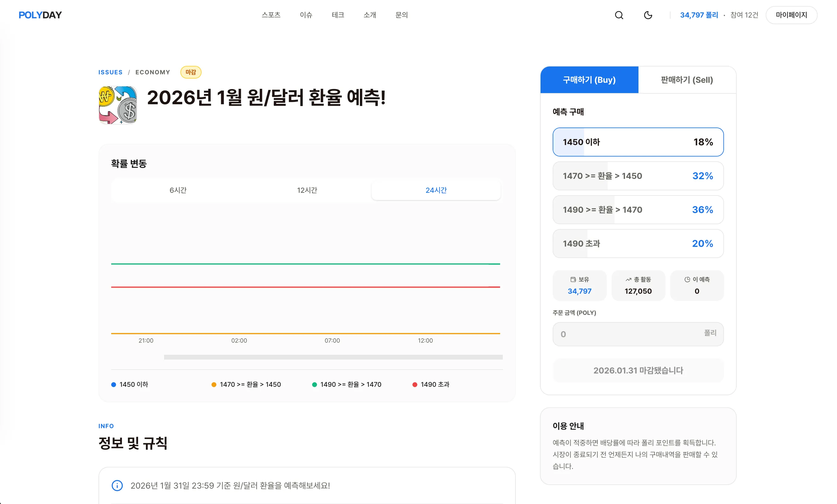Follow the ISSUES breadcrumb link
The width and height of the screenshot is (837, 504).
point(110,72)
